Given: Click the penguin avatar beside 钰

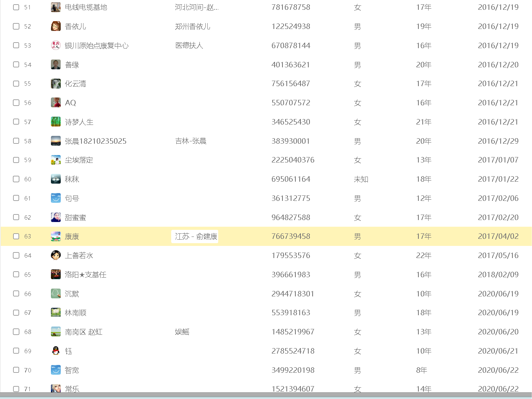Looking at the screenshot, I should 56,351.
